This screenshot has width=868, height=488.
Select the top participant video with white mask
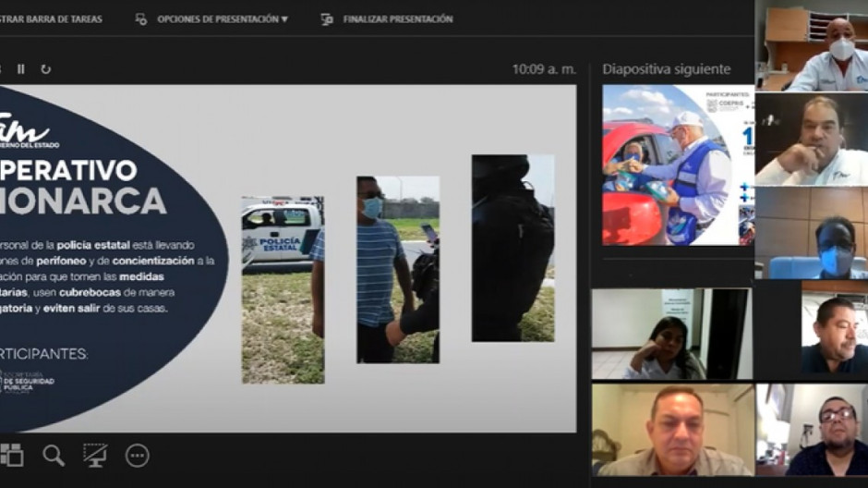(x=812, y=46)
